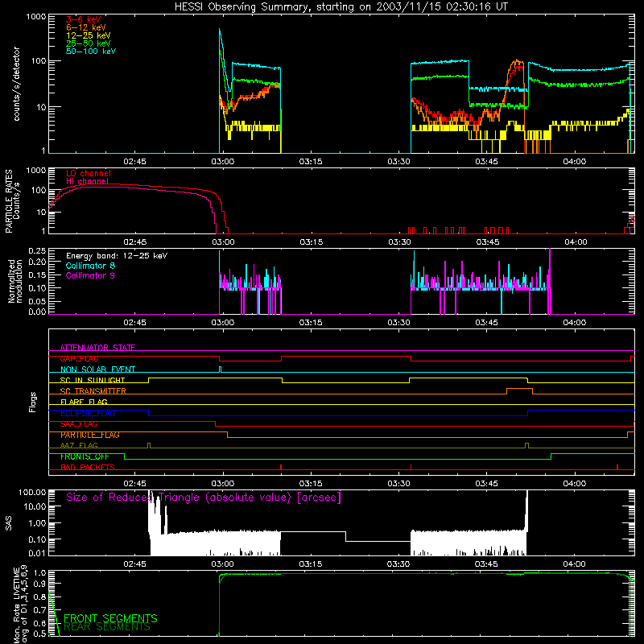Click the SAA_FLAG label
This screenshot has height=644, width=644.
coord(79,424)
